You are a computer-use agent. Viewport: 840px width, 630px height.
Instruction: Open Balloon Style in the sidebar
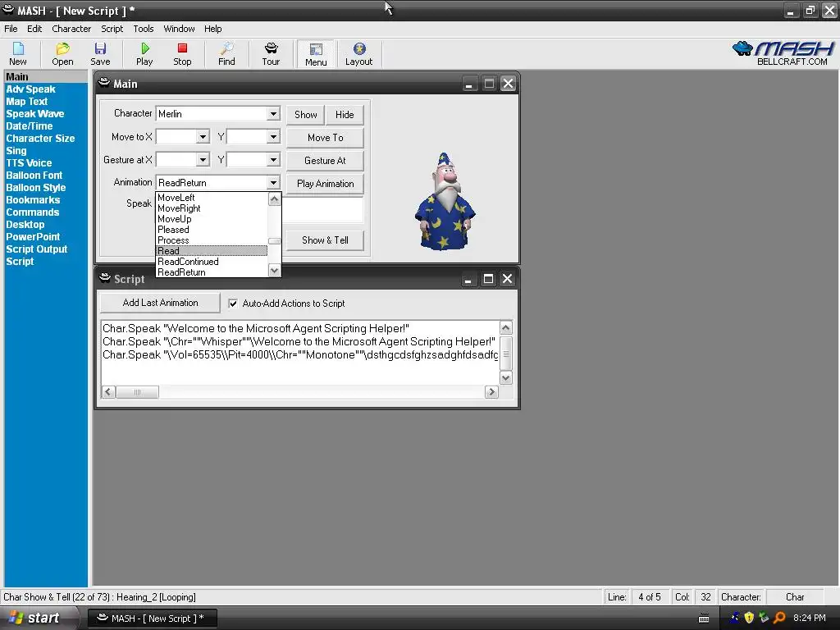click(x=36, y=188)
